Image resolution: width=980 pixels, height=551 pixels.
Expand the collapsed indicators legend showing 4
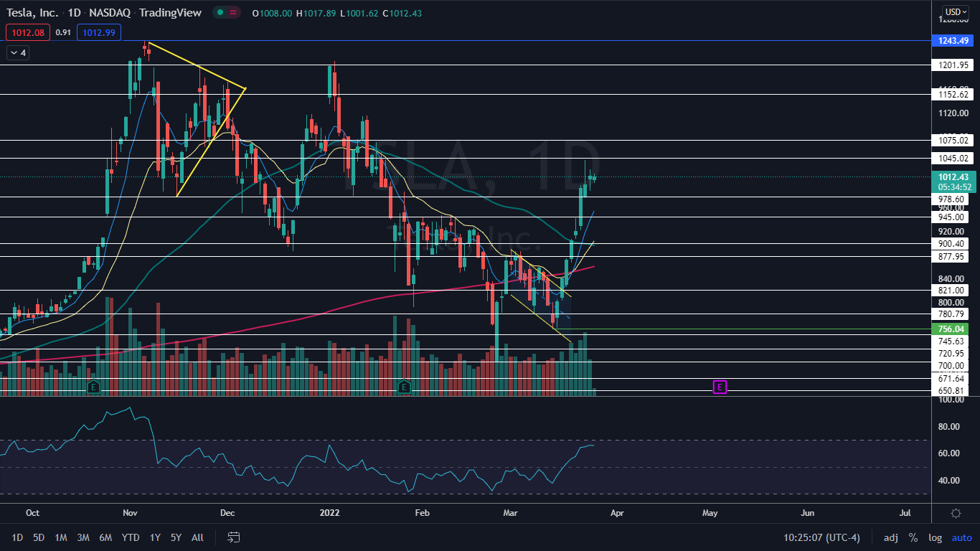click(x=17, y=52)
